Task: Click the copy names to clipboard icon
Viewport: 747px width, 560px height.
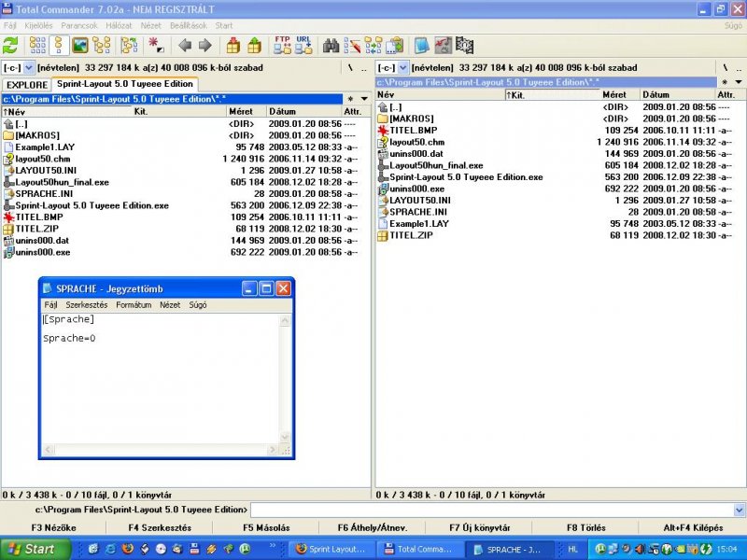Action: coord(394,46)
